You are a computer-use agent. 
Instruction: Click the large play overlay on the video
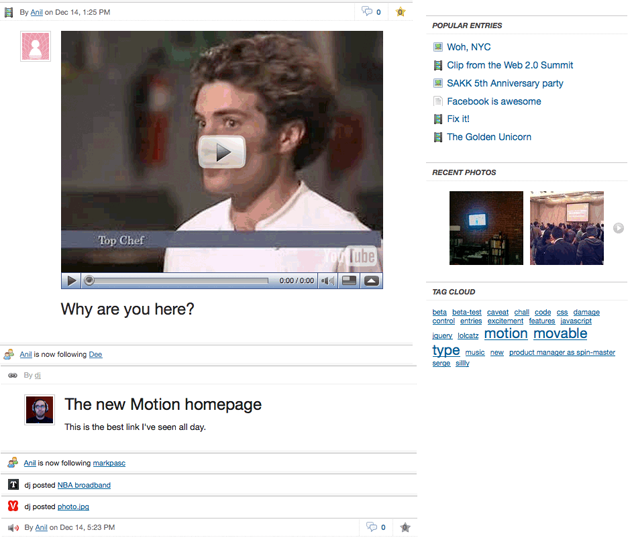(222, 152)
